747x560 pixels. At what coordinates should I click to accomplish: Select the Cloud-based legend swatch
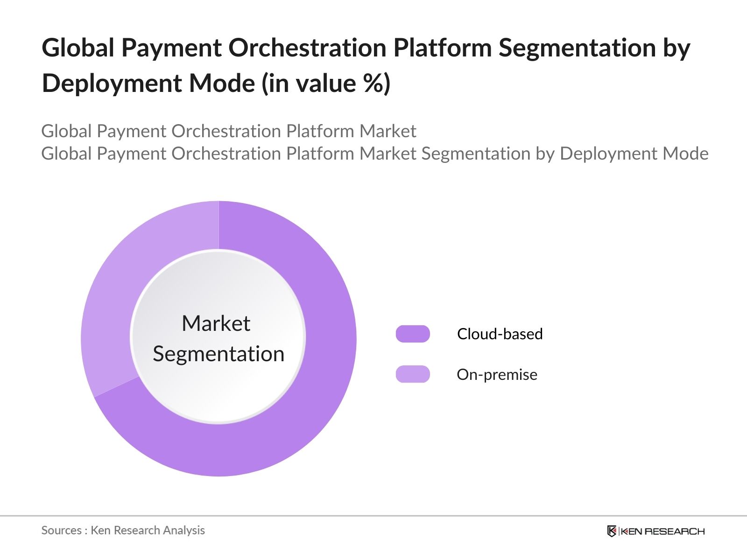tap(414, 334)
